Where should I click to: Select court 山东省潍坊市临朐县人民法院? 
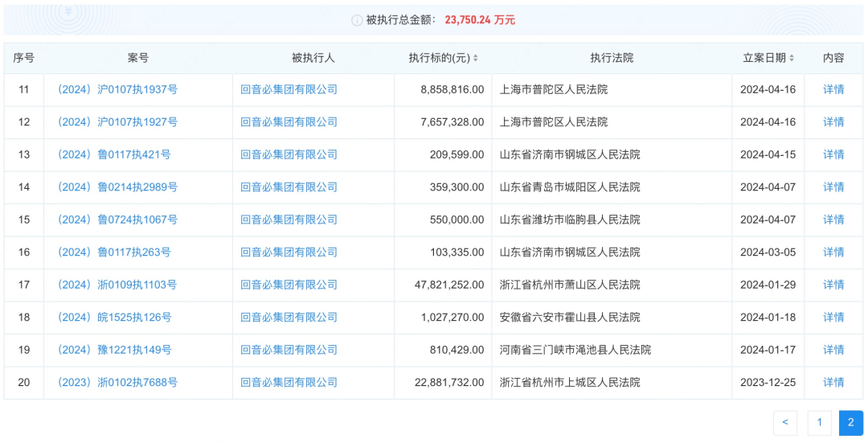pyautogui.click(x=570, y=219)
